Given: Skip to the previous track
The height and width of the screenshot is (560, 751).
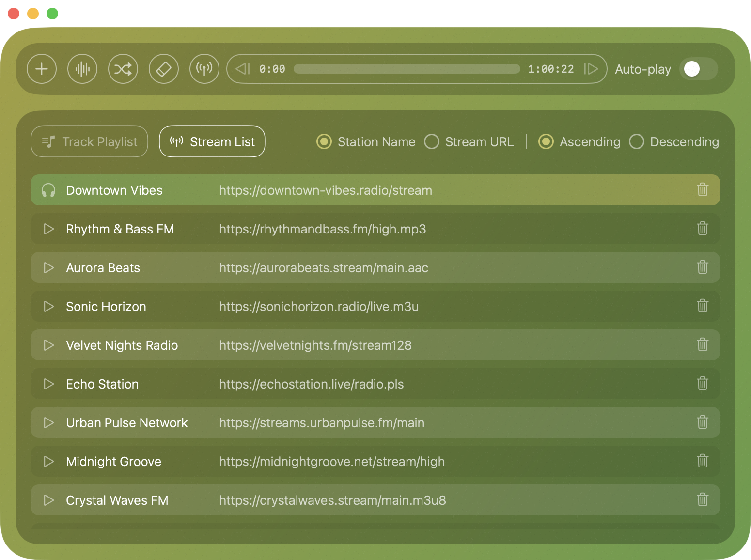Looking at the screenshot, I should (243, 69).
